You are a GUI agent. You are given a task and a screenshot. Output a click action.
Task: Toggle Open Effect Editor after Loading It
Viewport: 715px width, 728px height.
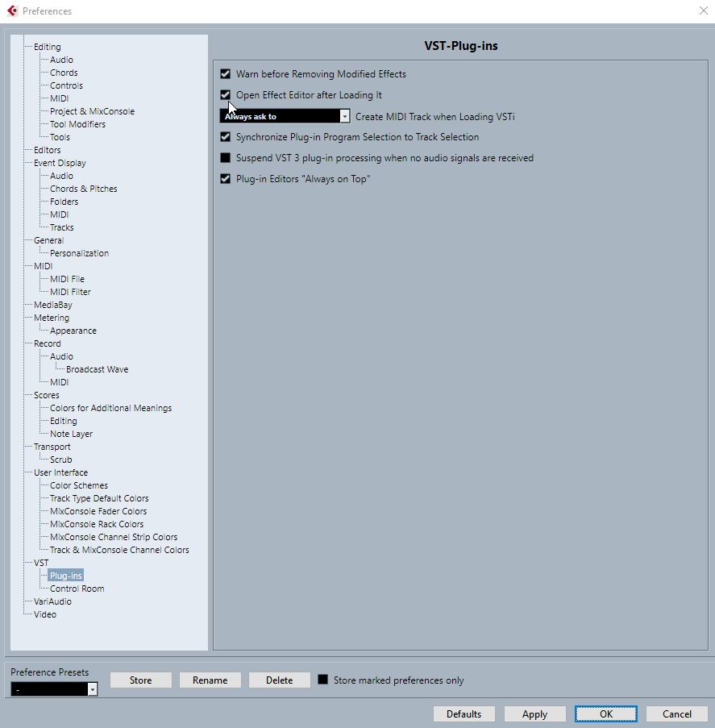click(225, 94)
